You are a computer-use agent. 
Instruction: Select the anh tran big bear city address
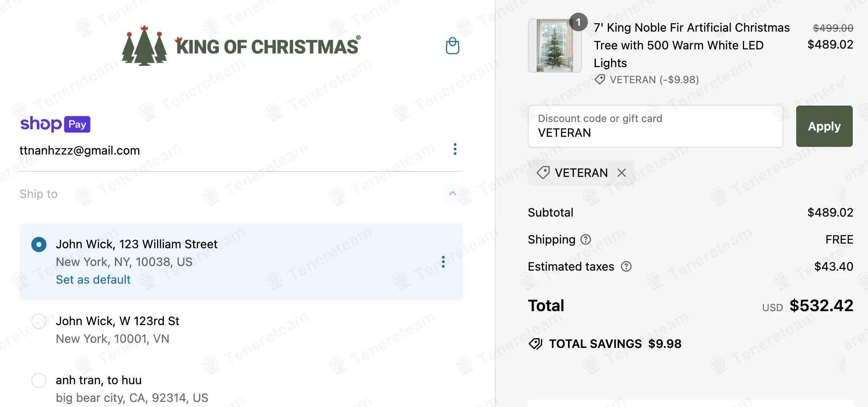pos(39,380)
